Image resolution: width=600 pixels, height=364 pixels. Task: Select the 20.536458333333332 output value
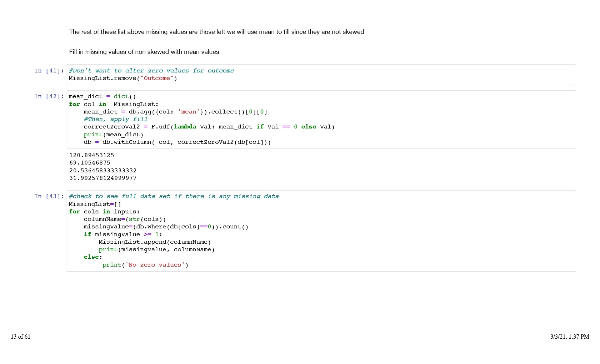pos(103,171)
